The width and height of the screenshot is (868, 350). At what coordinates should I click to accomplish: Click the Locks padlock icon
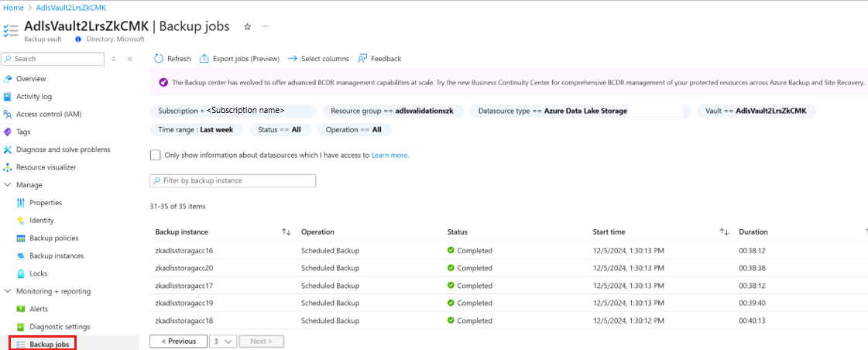(21, 273)
